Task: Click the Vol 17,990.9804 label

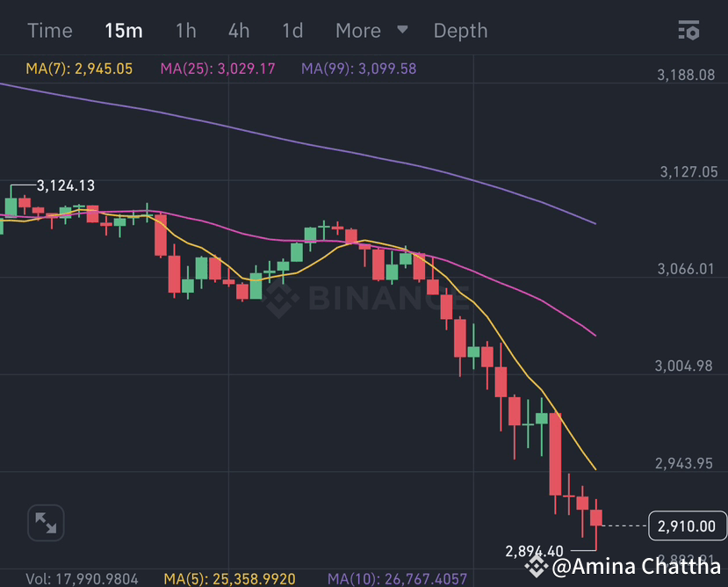Action: 82,578
